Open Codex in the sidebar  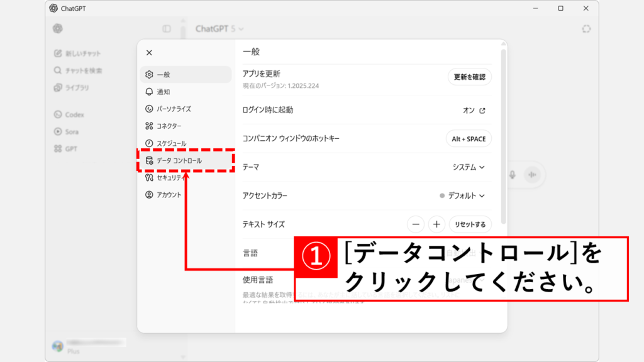click(69, 114)
